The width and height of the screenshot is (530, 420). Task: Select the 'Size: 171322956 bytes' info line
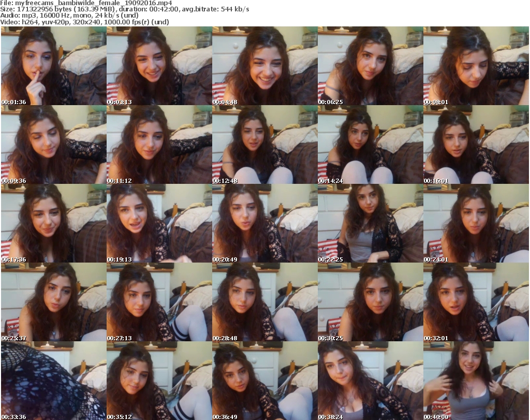point(125,9)
